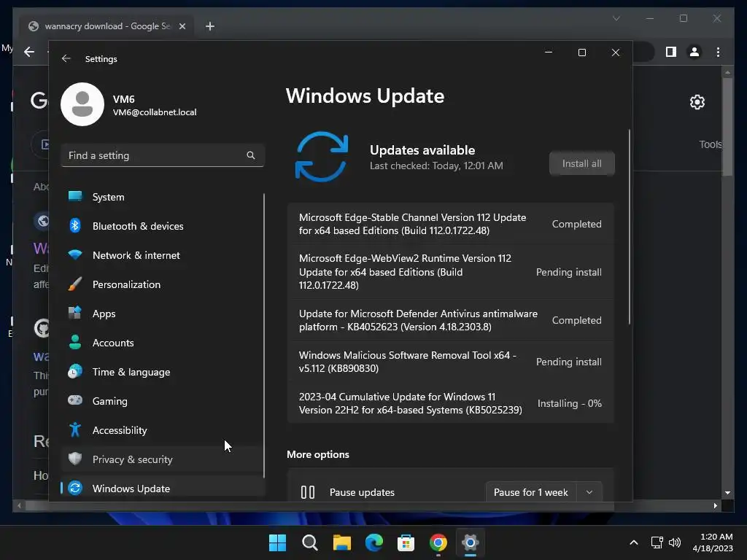
Task: Open Windows Start menu
Action: coord(277,542)
